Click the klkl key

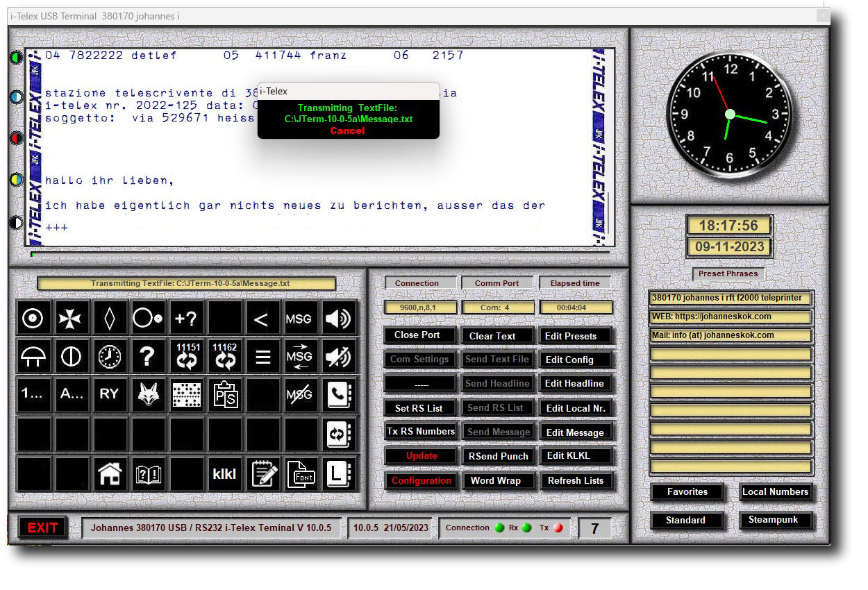coord(224,474)
